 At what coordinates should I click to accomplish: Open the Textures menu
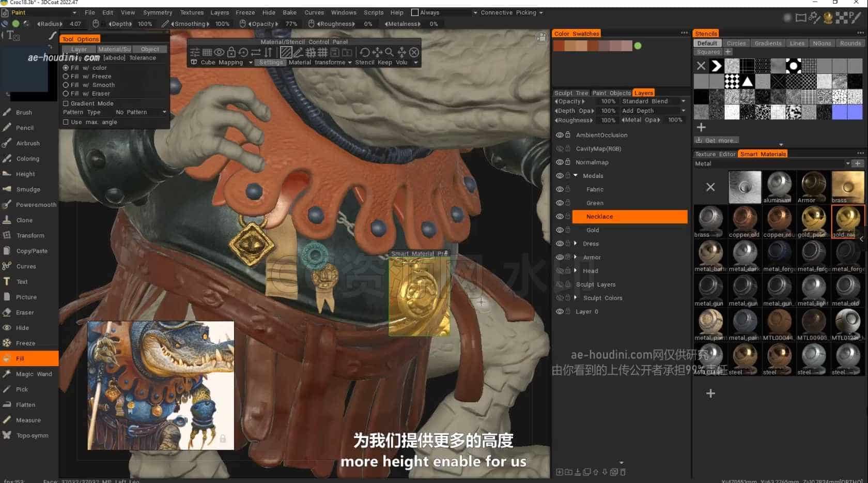(x=192, y=12)
